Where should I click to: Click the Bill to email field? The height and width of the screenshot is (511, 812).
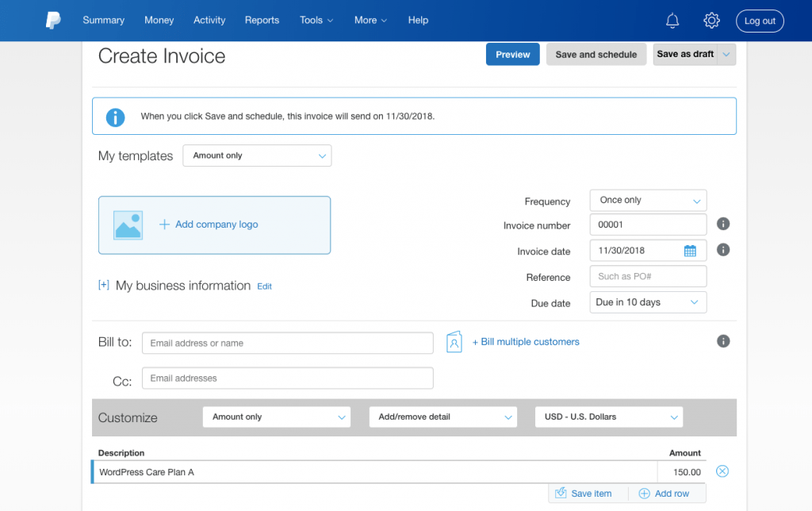pyautogui.click(x=287, y=343)
